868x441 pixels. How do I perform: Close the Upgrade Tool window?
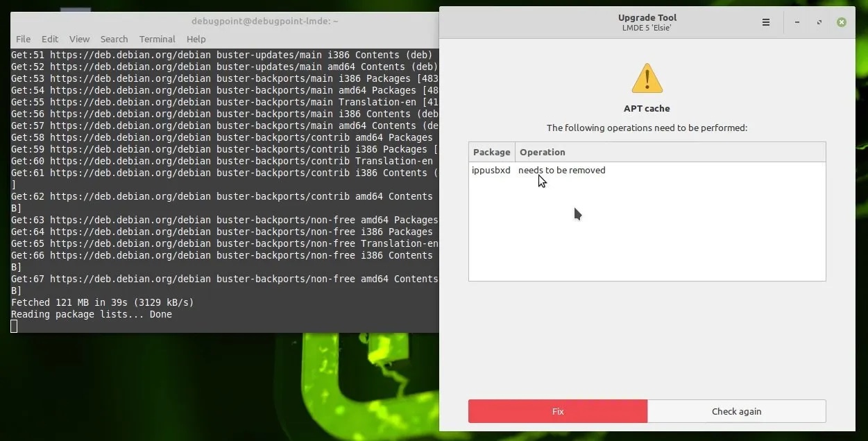841,22
